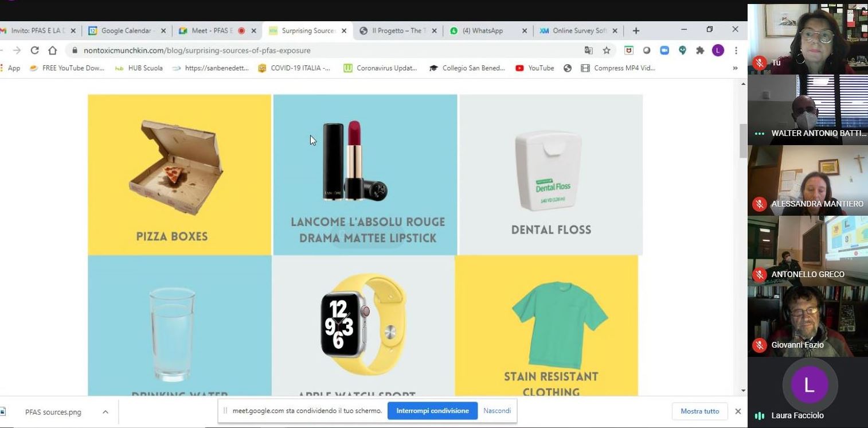868x428 pixels.
Task: Click the page vertical scrollbar thumb
Action: coord(743,140)
